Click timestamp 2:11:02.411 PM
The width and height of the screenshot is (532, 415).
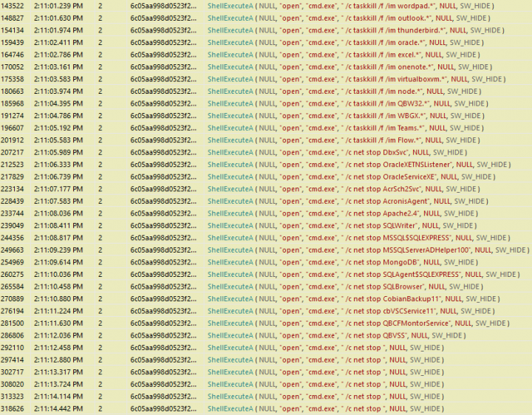[x=58, y=42]
